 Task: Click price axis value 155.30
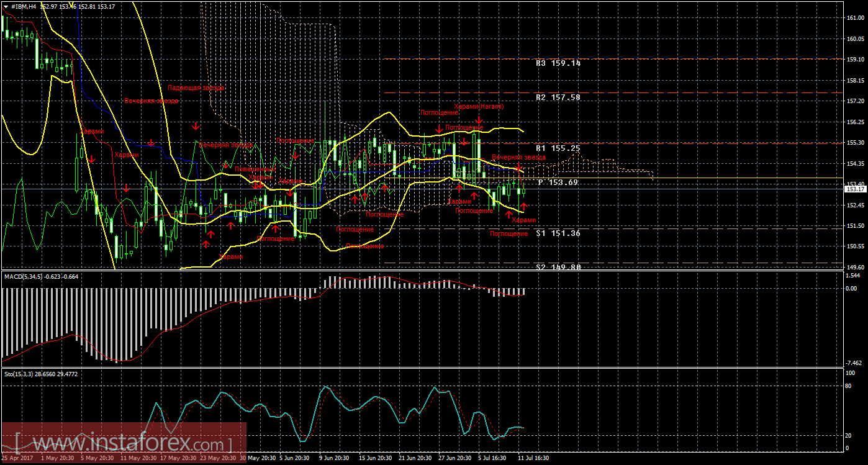[856, 143]
